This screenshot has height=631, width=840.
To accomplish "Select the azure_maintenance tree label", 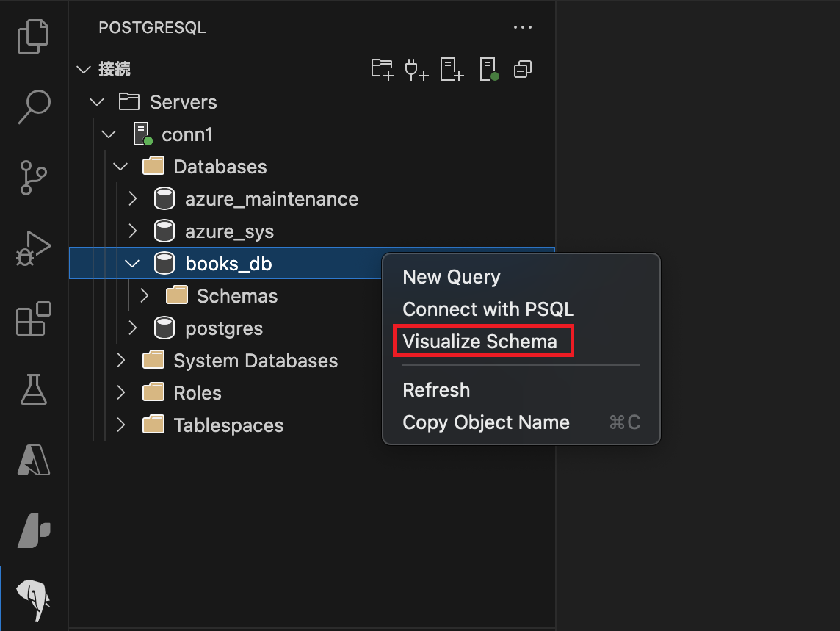I will 272,199.
